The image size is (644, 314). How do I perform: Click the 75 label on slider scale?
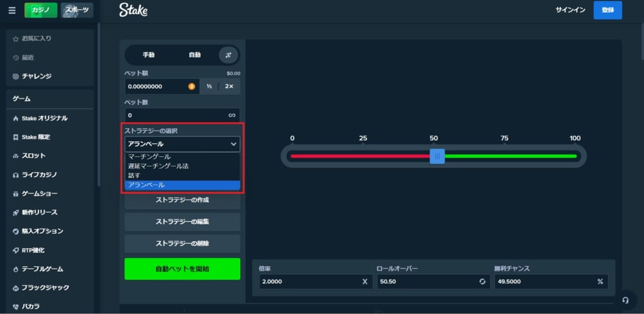[504, 138]
